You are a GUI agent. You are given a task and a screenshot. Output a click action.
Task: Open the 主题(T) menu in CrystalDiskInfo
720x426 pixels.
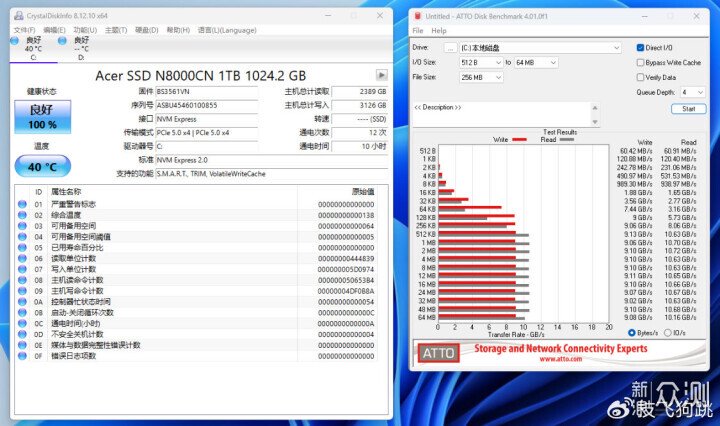click(116, 30)
